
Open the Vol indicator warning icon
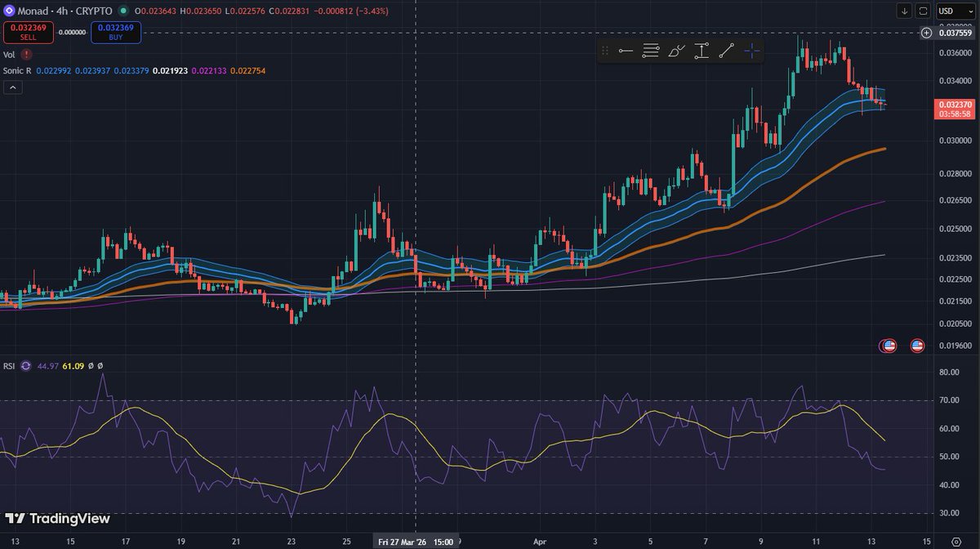click(27, 54)
